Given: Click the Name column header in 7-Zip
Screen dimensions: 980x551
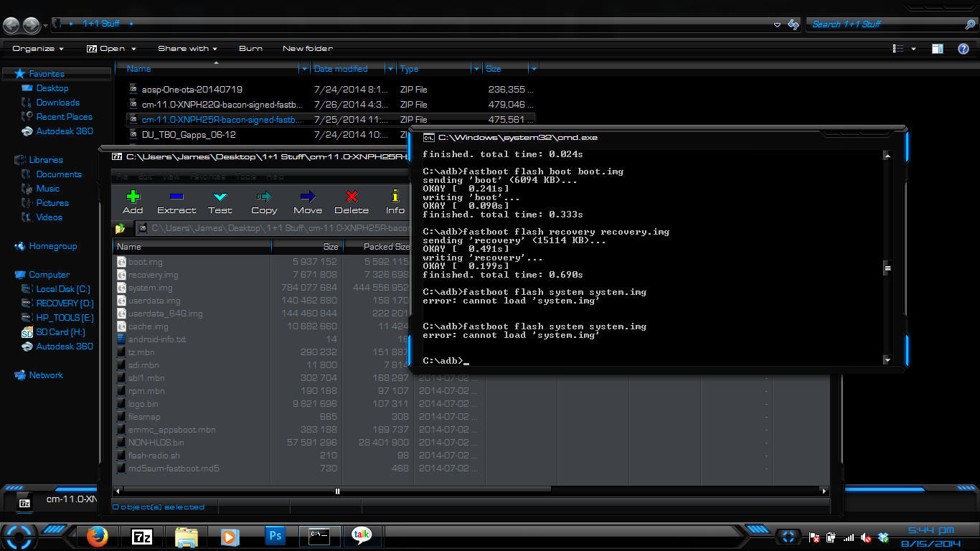Looking at the screenshot, I should [x=192, y=247].
